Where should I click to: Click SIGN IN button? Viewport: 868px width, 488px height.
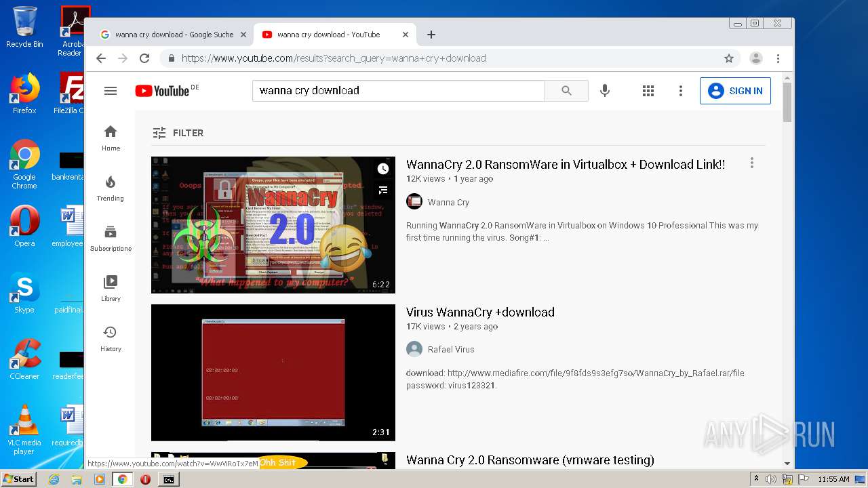[735, 91]
